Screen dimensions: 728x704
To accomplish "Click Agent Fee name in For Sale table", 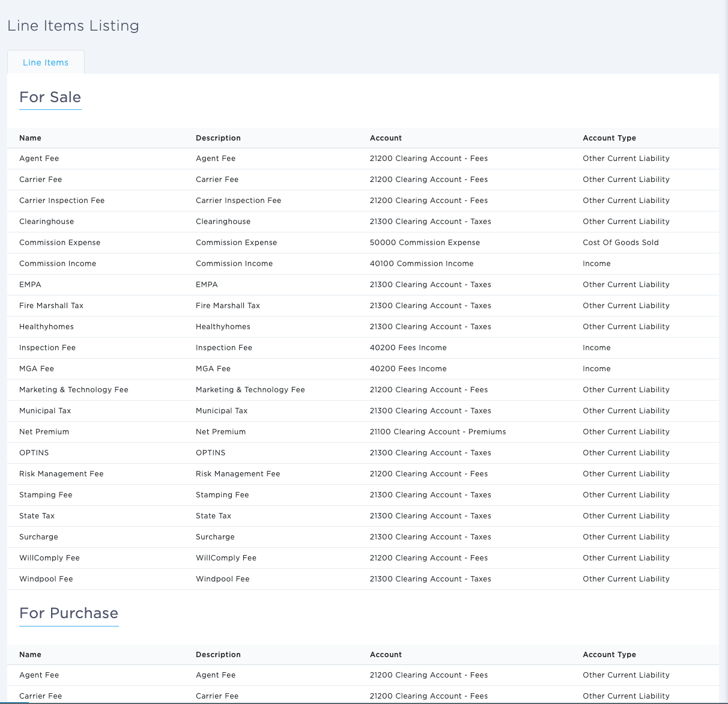I will 39,159.
